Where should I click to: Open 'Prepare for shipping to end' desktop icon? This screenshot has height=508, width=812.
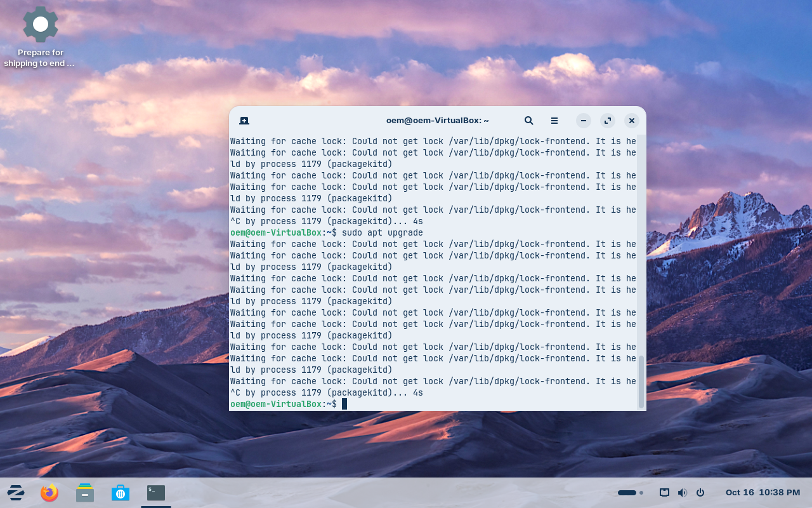click(x=39, y=37)
